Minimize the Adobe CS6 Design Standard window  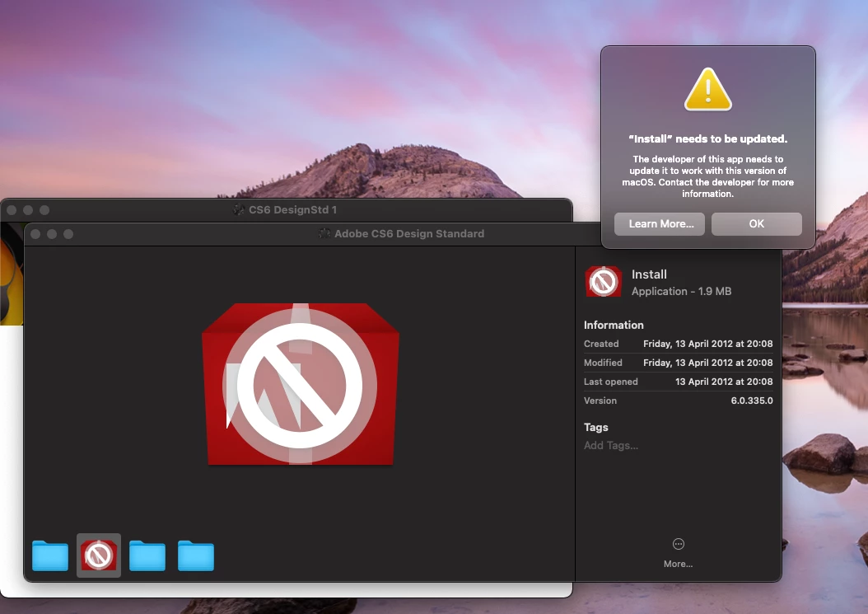point(52,234)
